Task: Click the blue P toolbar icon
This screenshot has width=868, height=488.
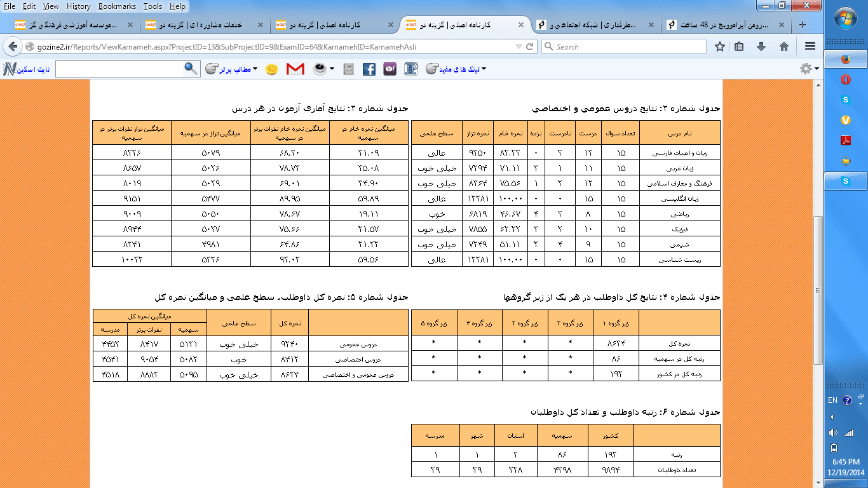Action: coord(411,69)
